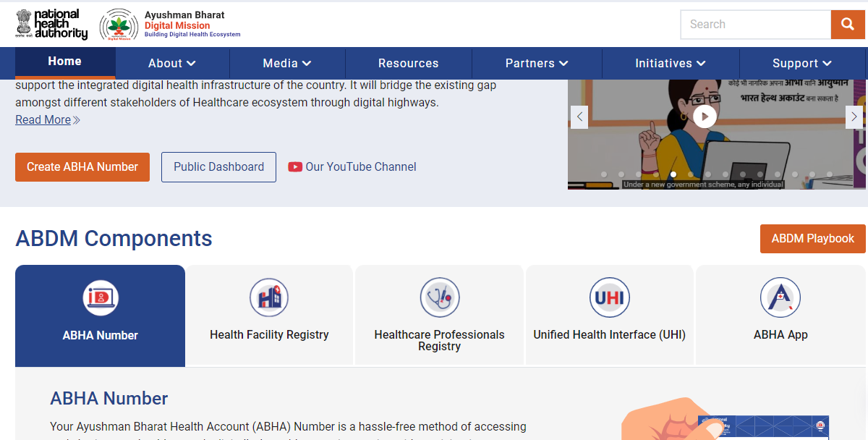Expand the Partners menu
This screenshot has height=440, width=868.
tap(536, 63)
